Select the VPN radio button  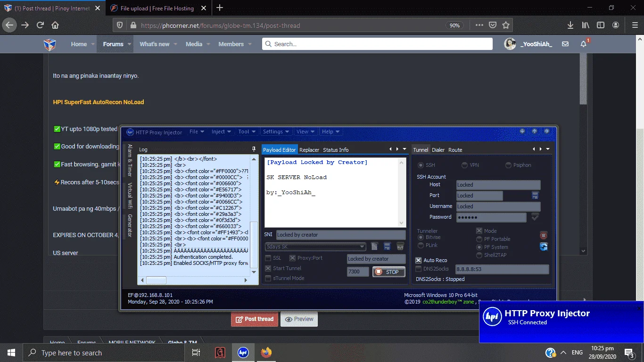(465, 165)
